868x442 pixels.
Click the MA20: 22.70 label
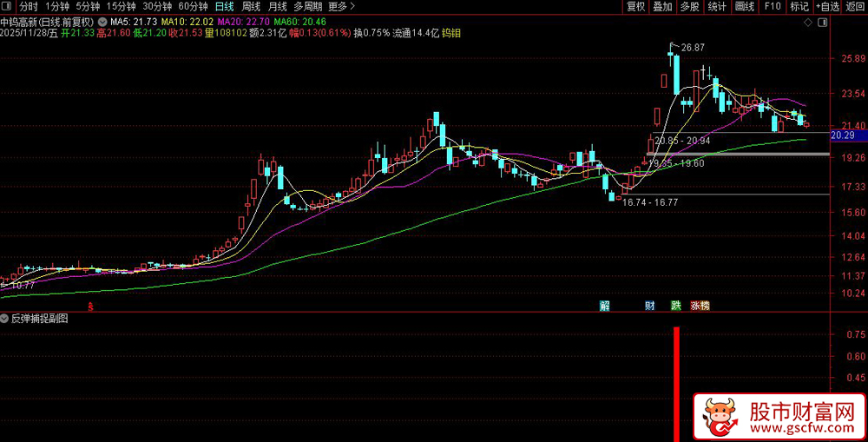(x=244, y=22)
